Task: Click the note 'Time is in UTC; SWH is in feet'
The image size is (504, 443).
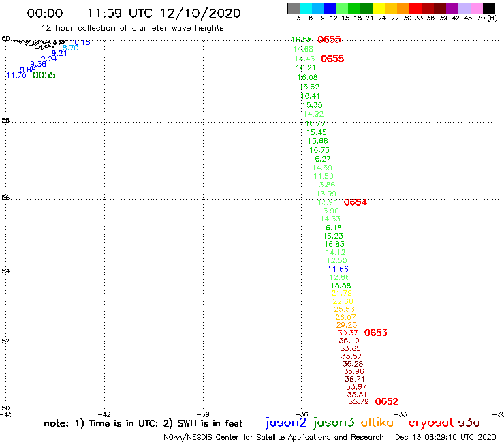Action: [143, 423]
